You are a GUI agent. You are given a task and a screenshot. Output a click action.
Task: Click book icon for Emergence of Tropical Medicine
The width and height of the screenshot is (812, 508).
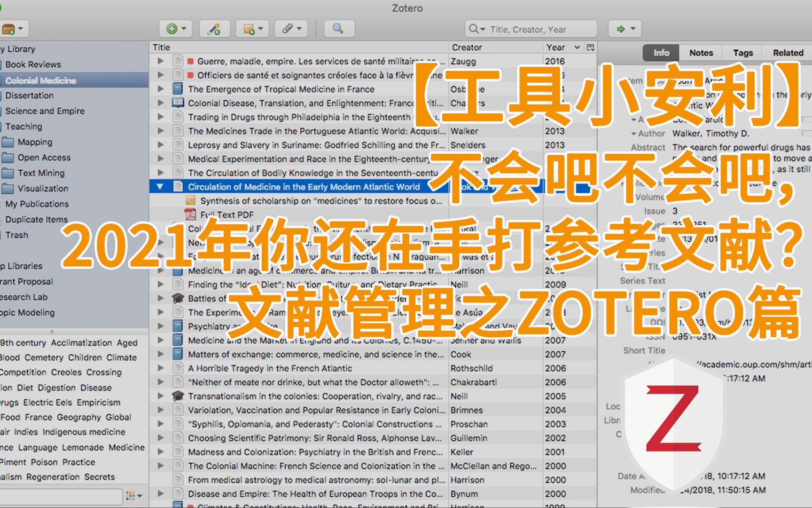pos(178,89)
